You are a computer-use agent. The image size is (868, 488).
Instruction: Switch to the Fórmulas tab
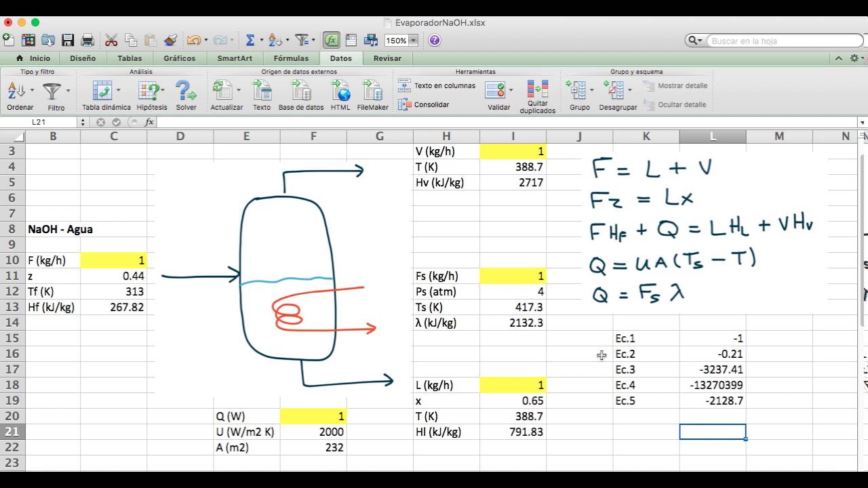coord(291,58)
